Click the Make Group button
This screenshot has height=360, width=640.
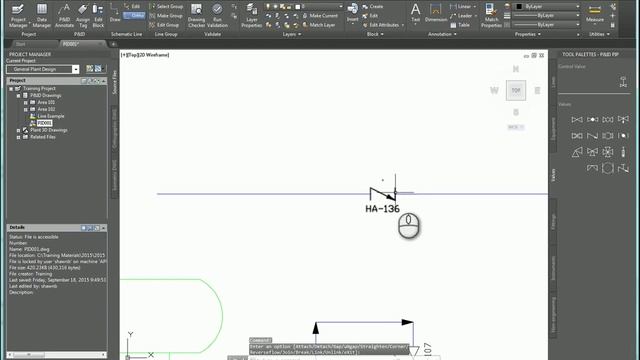(x=166, y=16)
